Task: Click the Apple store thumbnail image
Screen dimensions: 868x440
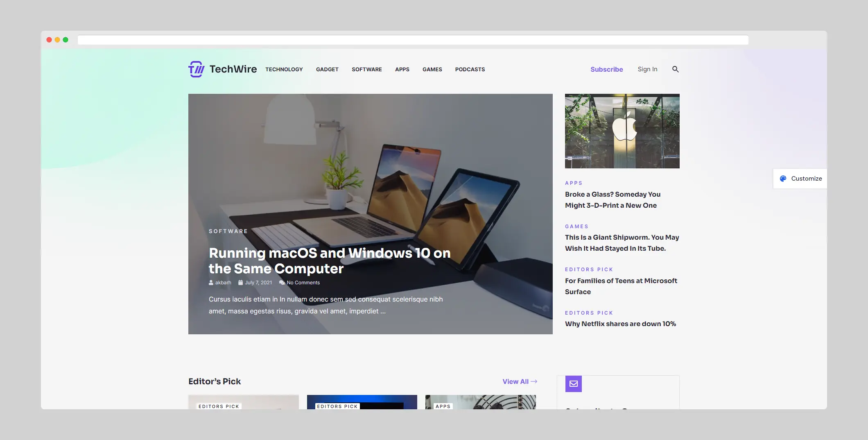Action: coord(622,131)
